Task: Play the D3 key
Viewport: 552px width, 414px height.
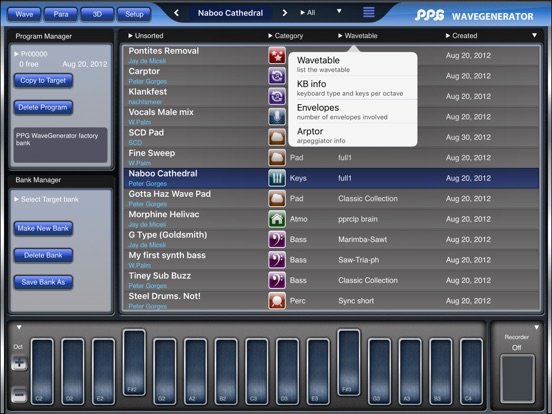Action: [x=287, y=371]
